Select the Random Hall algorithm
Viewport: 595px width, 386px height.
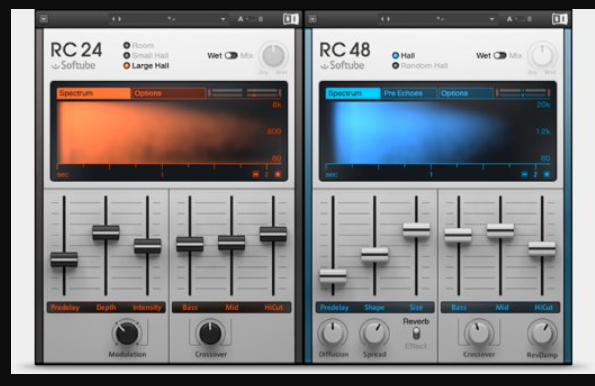(x=420, y=66)
